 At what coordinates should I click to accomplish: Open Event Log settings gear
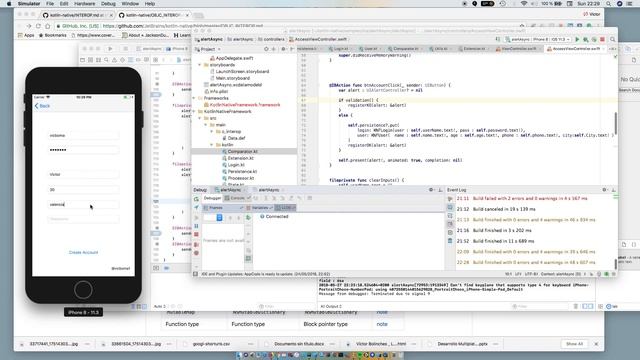tap(604, 190)
